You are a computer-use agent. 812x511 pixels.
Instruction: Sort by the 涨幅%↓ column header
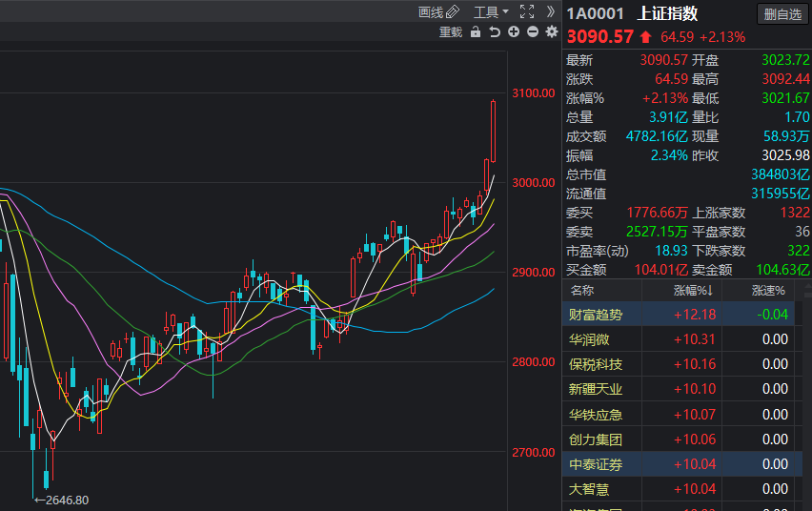[693, 290]
